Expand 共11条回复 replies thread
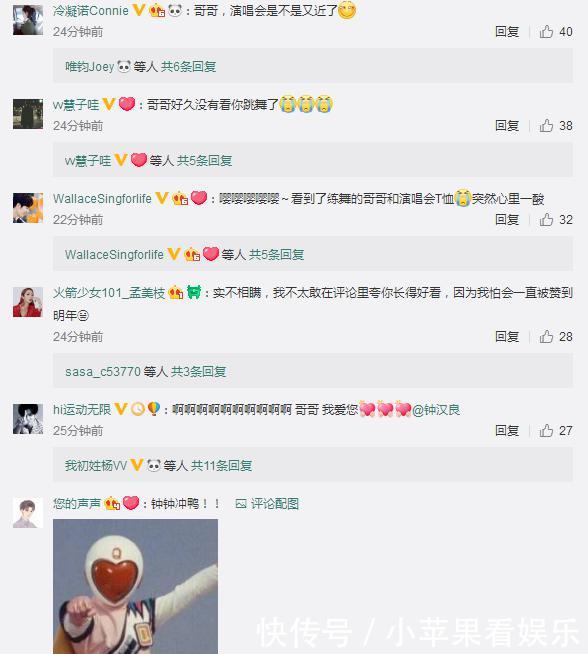Screen dimensions: 588x654 221,465
